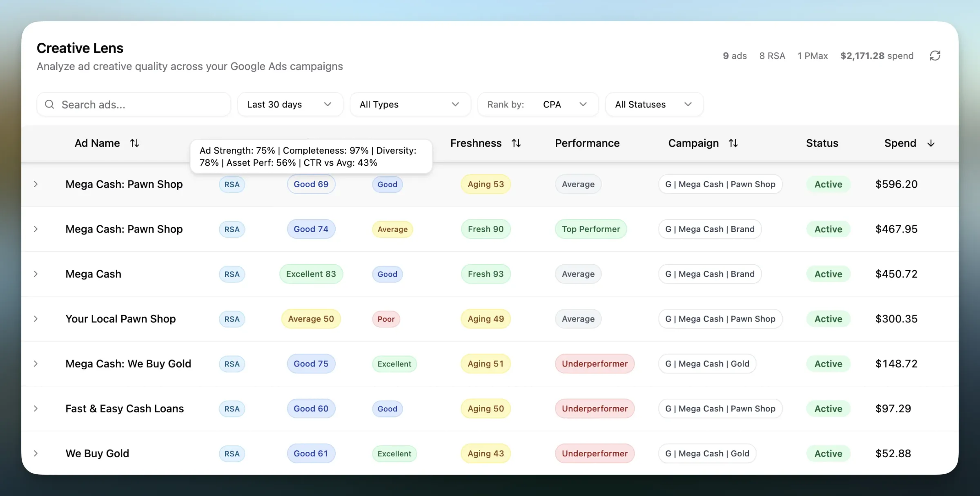Click the Fresh 90 freshness badge
The width and height of the screenshot is (980, 496).
click(x=486, y=229)
